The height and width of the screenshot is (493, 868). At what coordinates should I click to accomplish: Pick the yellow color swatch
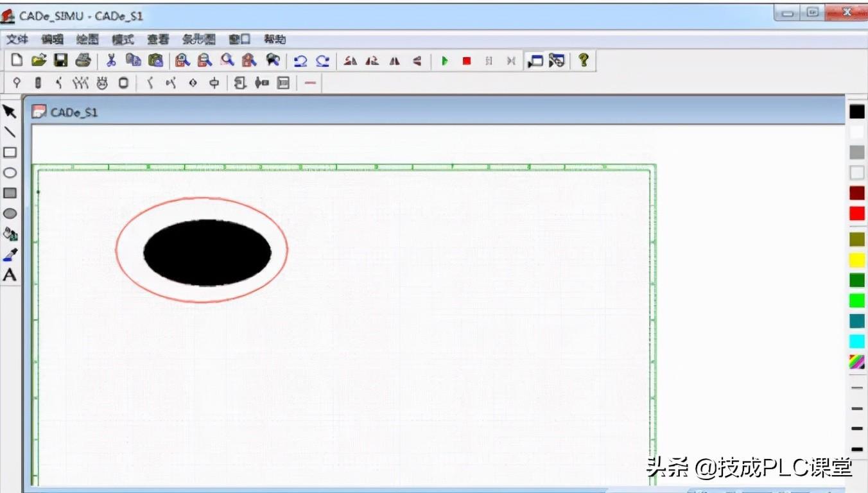click(x=857, y=260)
